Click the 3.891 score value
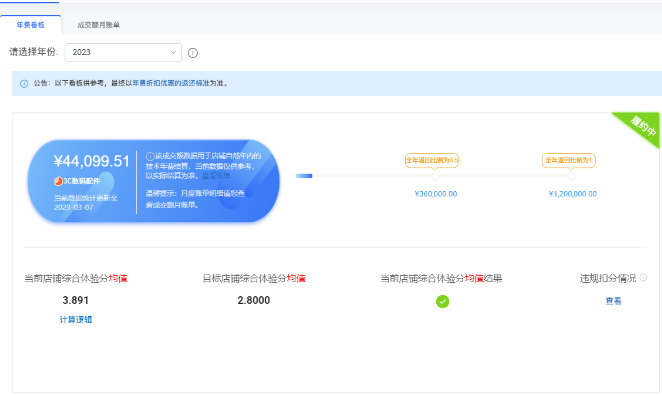The height and width of the screenshot is (395, 662). tap(76, 300)
